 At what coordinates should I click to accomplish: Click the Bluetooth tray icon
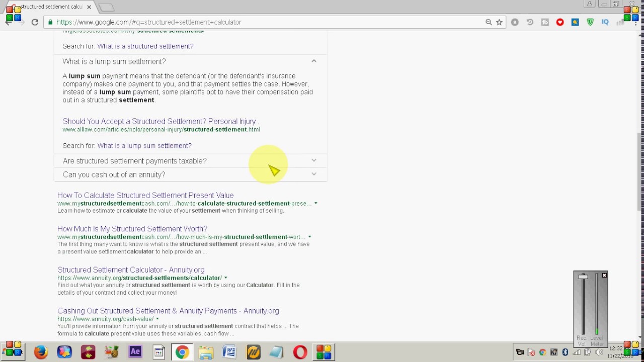point(565,352)
